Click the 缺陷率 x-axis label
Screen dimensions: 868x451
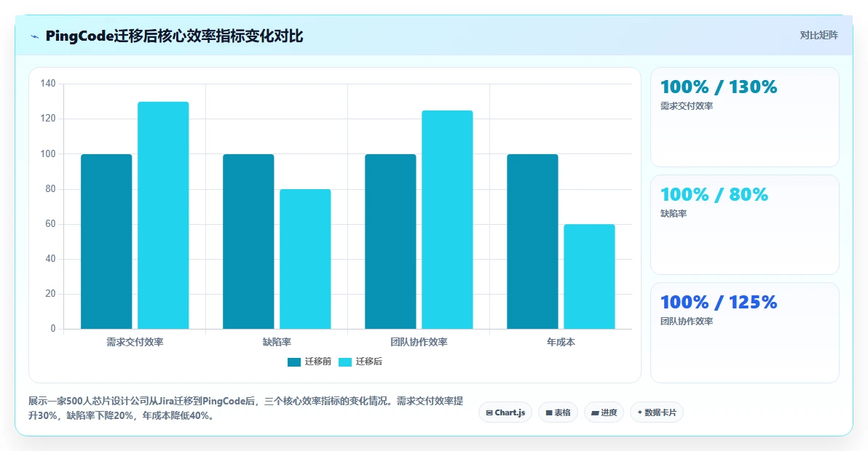(277, 342)
